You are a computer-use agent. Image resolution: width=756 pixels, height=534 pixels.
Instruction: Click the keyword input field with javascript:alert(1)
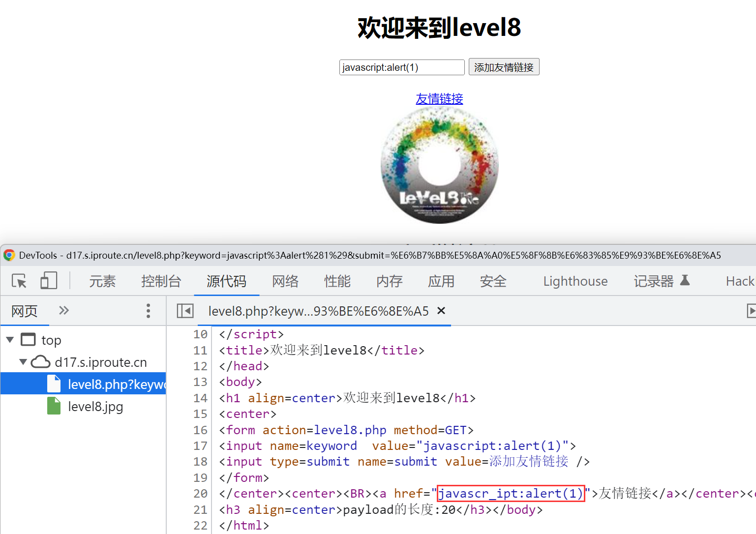click(401, 67)
